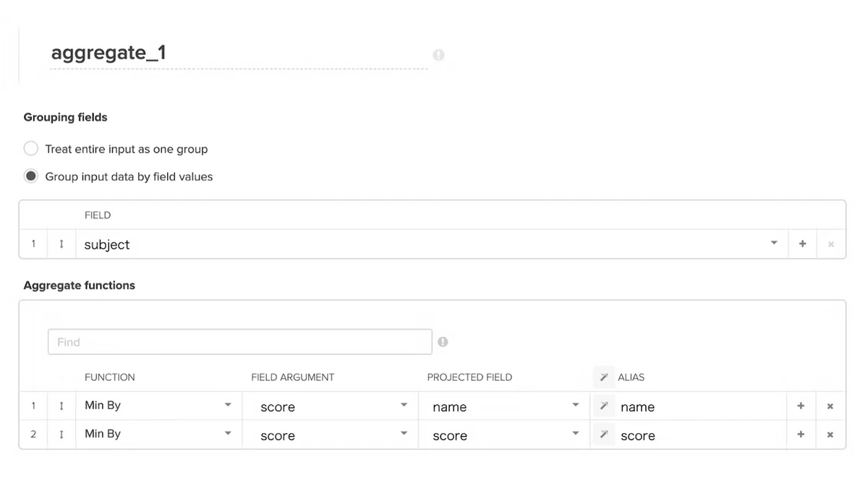
Task: Open the Field Argument dropdown in row 1
Action: point(331,406)
